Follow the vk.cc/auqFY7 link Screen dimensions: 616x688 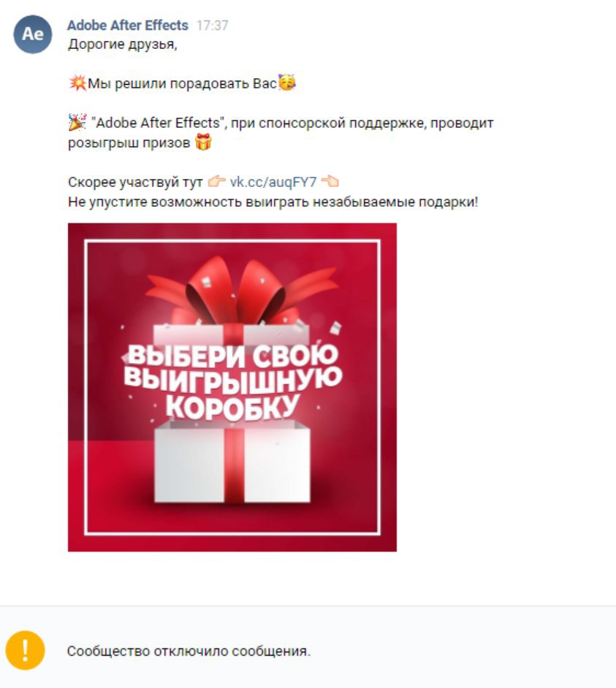273,182
